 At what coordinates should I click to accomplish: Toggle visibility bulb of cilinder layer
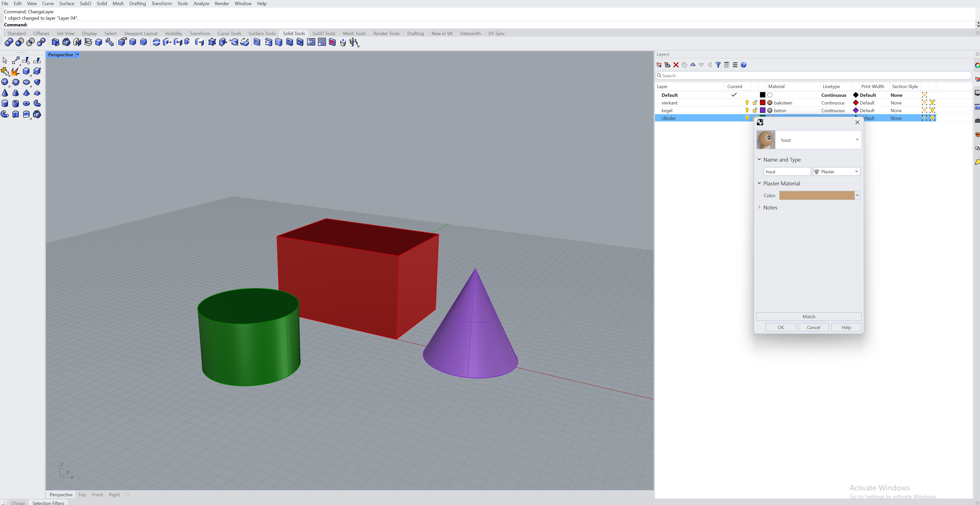pos(747,118)
